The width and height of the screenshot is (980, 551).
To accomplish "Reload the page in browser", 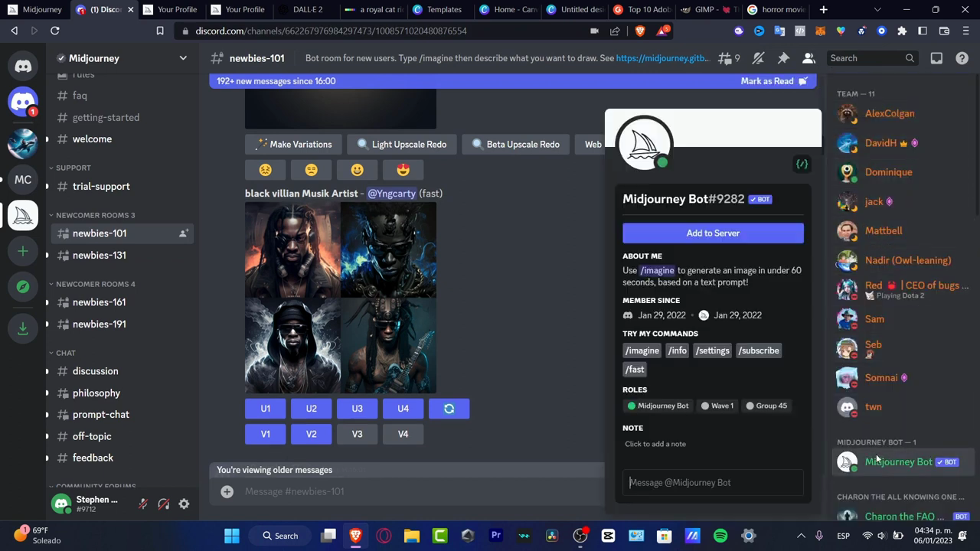I will (x=55, y=31).
